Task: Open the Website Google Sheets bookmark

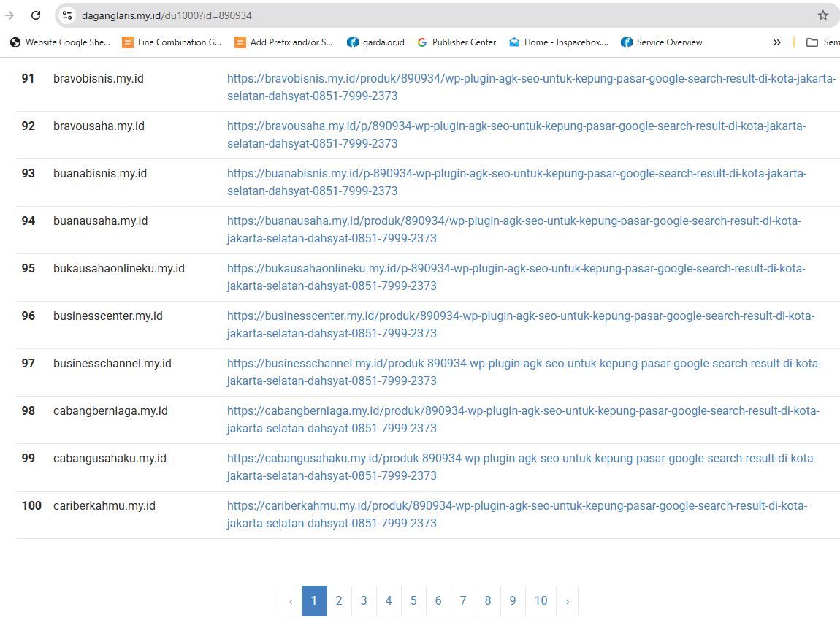Action: click(x=60, y=42)
